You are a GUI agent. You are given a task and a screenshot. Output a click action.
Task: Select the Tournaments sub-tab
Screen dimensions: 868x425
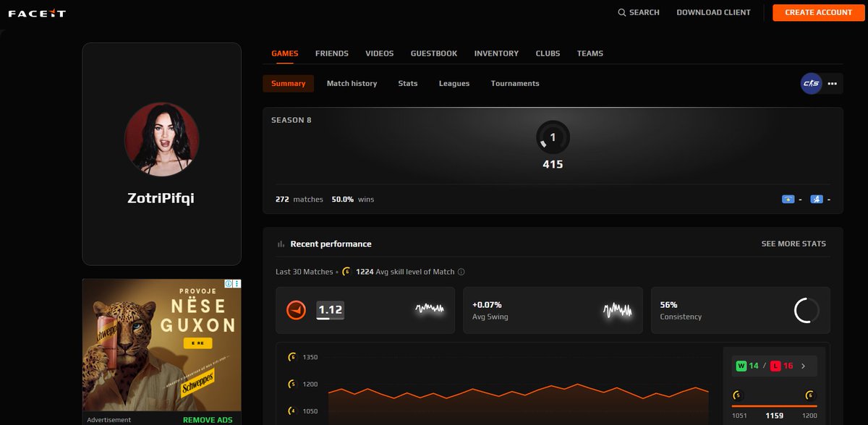(515, 84)
